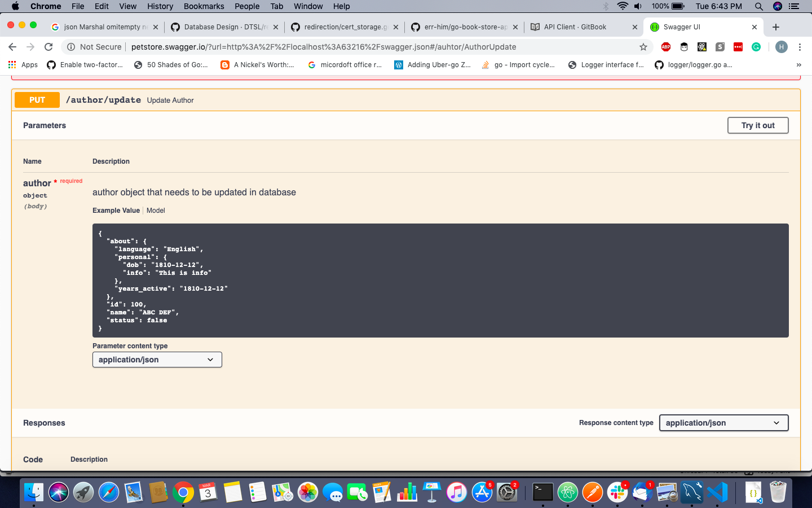Launch MySQL Workbench from the dock
Screen dimensions: 812x508
tap(691, 492)
